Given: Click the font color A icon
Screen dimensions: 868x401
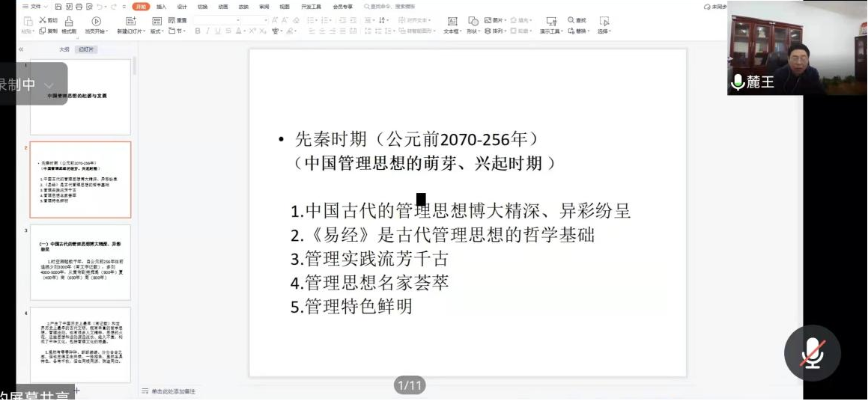Looking at the screenshot, I should [x=240, y=31].
